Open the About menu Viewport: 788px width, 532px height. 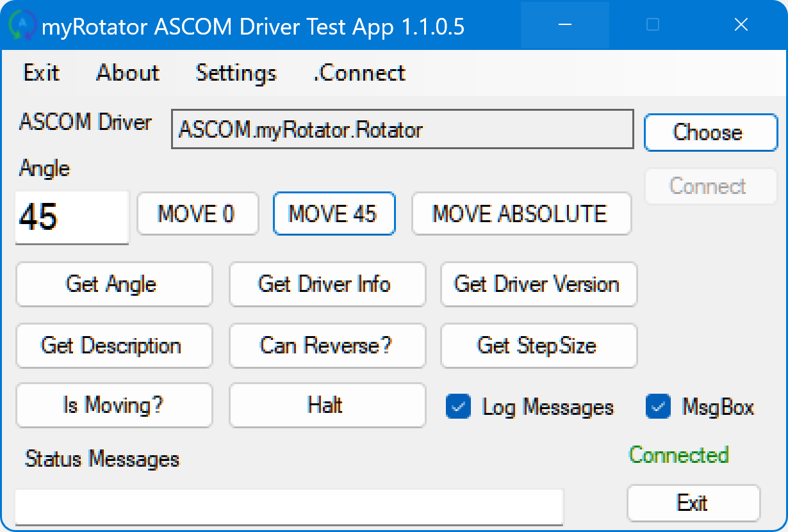coord(127,73)
